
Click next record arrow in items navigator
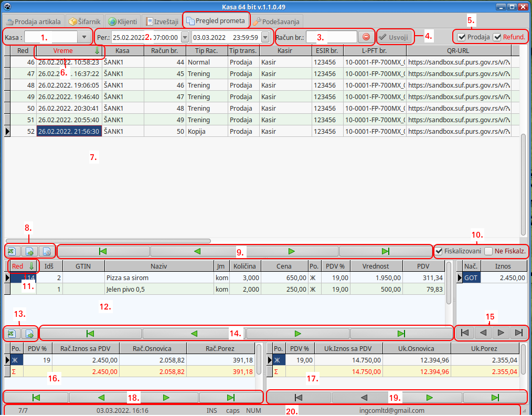click(297, 333)
